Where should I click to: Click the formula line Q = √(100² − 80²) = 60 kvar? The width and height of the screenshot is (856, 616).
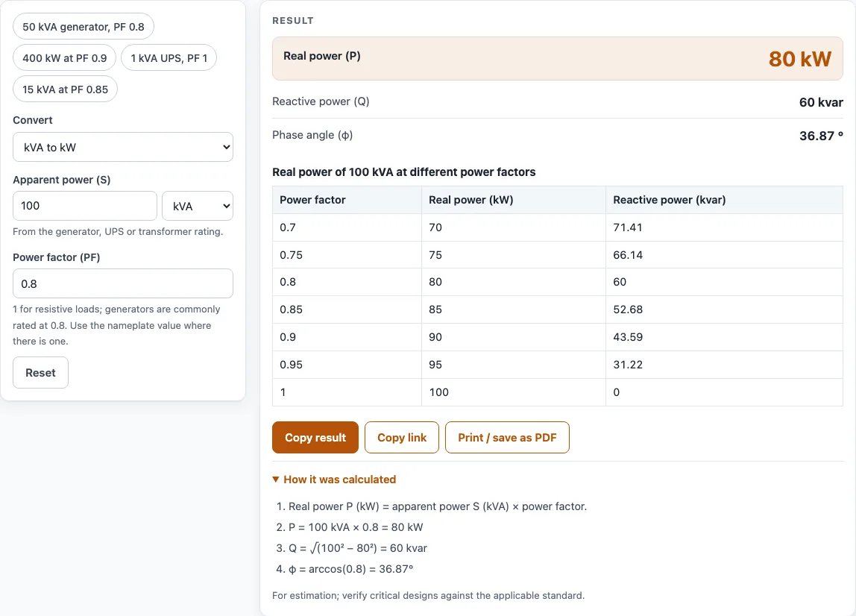click(358, 547)
